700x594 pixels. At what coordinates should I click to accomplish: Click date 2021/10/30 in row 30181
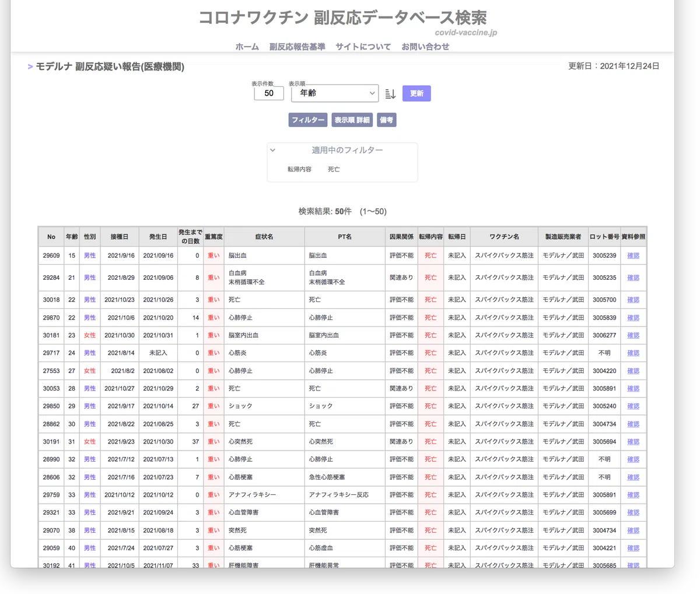click(120, 335)
